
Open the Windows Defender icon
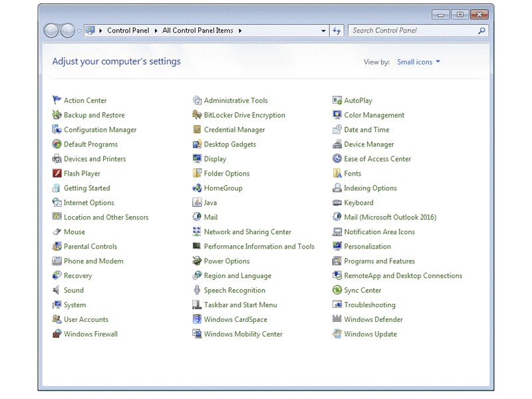point(337,319)
